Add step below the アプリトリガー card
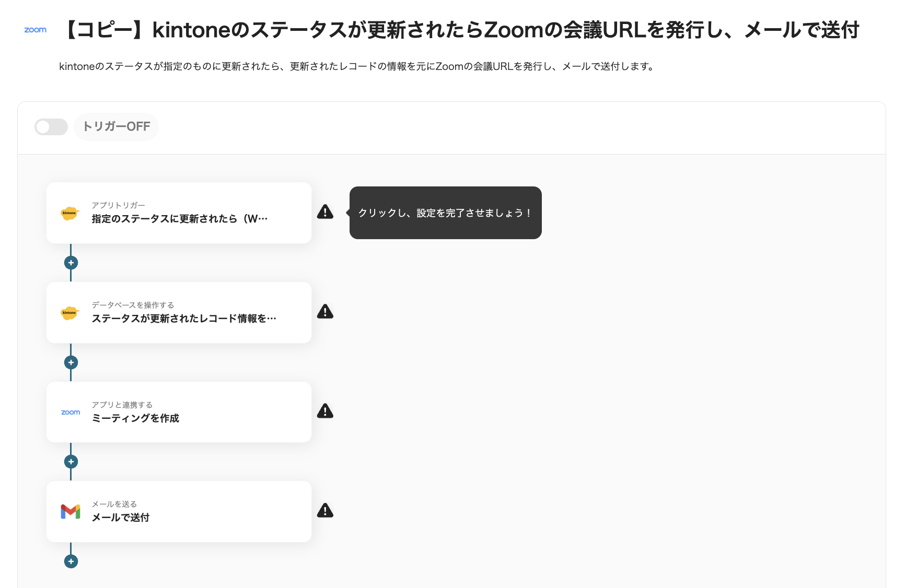Viewport: 905px width, 588px height. point(71,263)
